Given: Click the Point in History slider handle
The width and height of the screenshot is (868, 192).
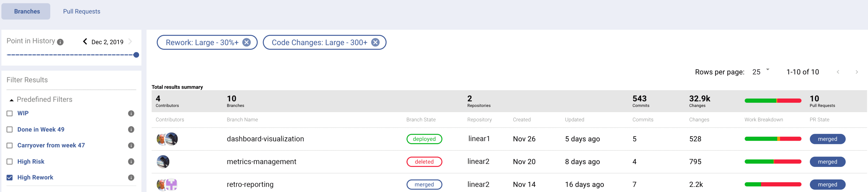Looking at the screenshot, I should pos(136,55).
